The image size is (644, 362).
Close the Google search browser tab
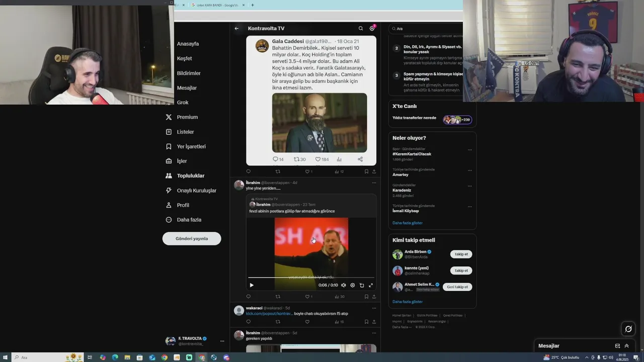244,5
